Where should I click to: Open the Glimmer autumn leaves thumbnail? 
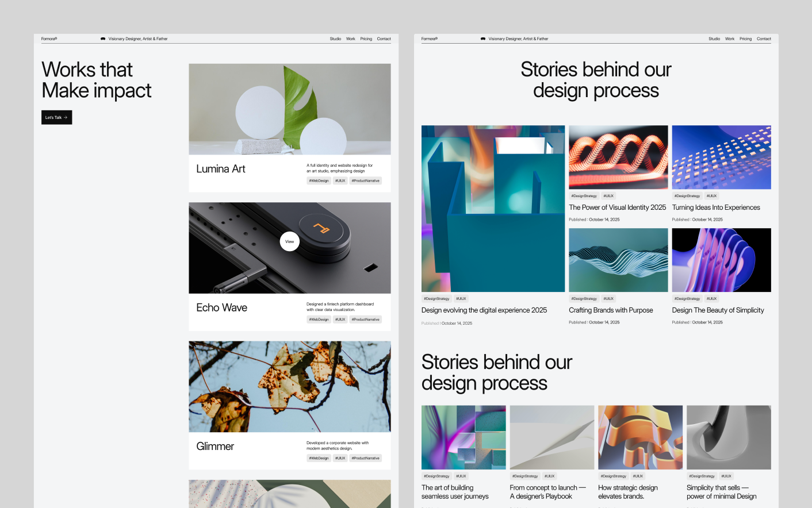290,386
